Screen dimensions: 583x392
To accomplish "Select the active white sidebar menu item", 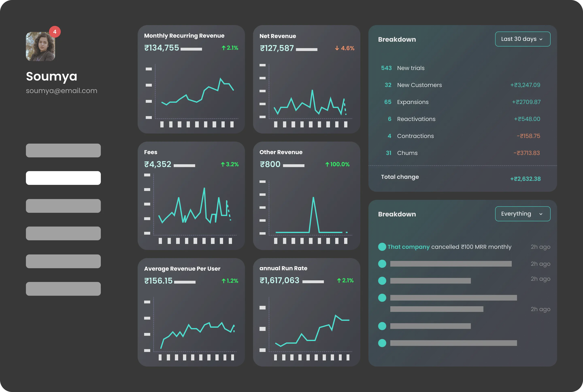I will pos(63,178).
